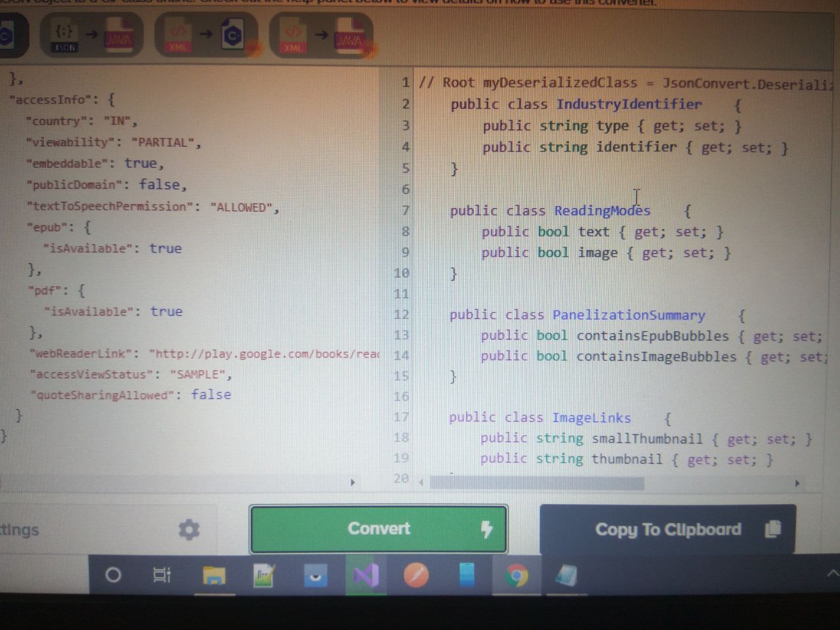Image resolution: width=840 pixels, height=630 pixels.
Task: Click the "accessInfo" key in JSON
Action: [51, 100]
